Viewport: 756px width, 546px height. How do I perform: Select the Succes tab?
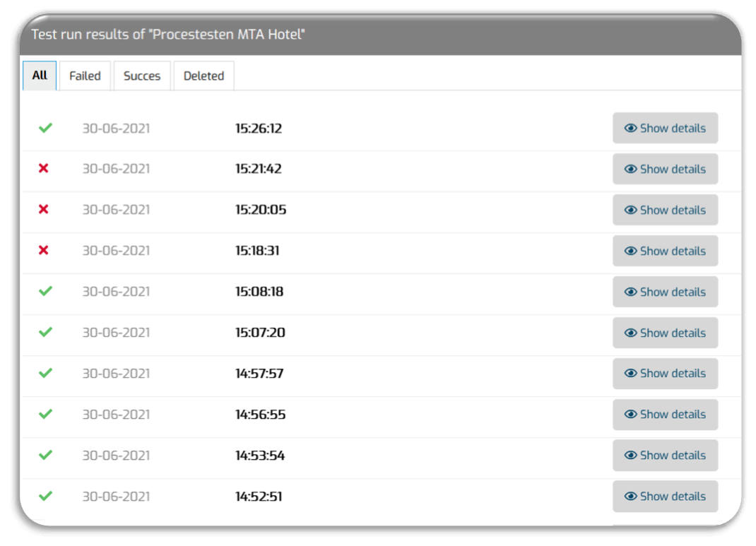(142, 76)
